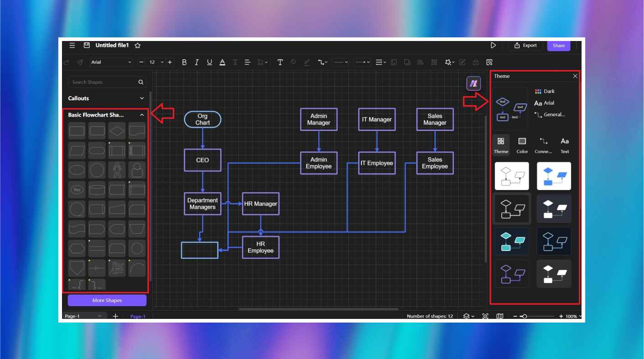Image resolution: width=644 pixels, height=359 pixels.
Task: Select the teal filled theme thumbnail
Action: click(x=512, y=241)
